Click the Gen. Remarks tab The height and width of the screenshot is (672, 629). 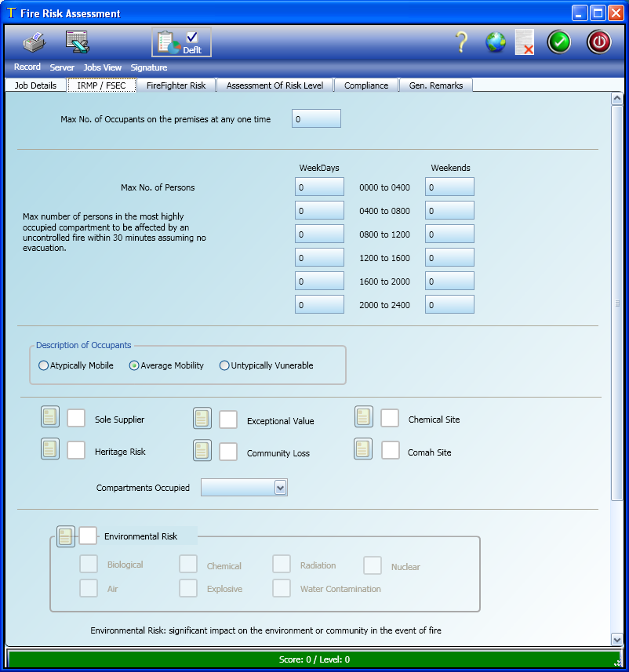[x=435, y=85]
